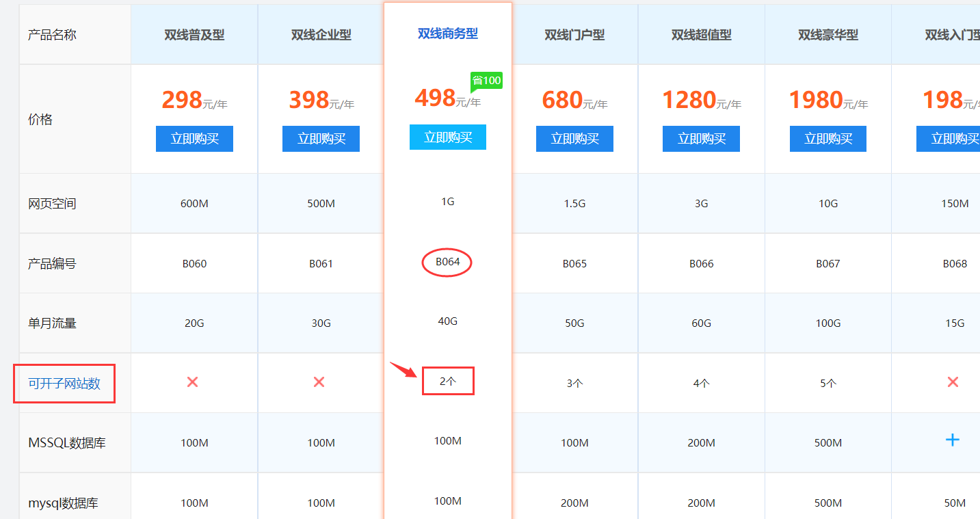Click the boxed 2个 sub-site cell
The image size is (980, 519).
pyautogui.click(x=448, y=382)
